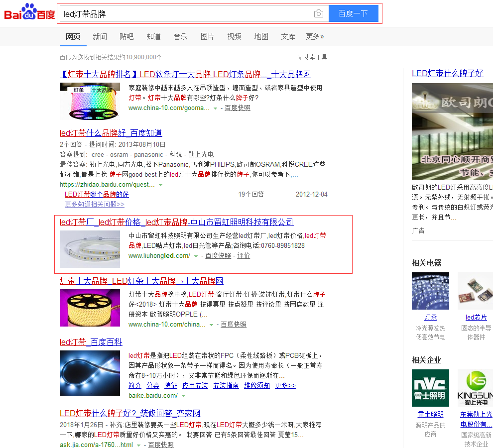Screen dimensions: 493x448
Task: Click the 灯条 related product image
Action: coord(430,291)
